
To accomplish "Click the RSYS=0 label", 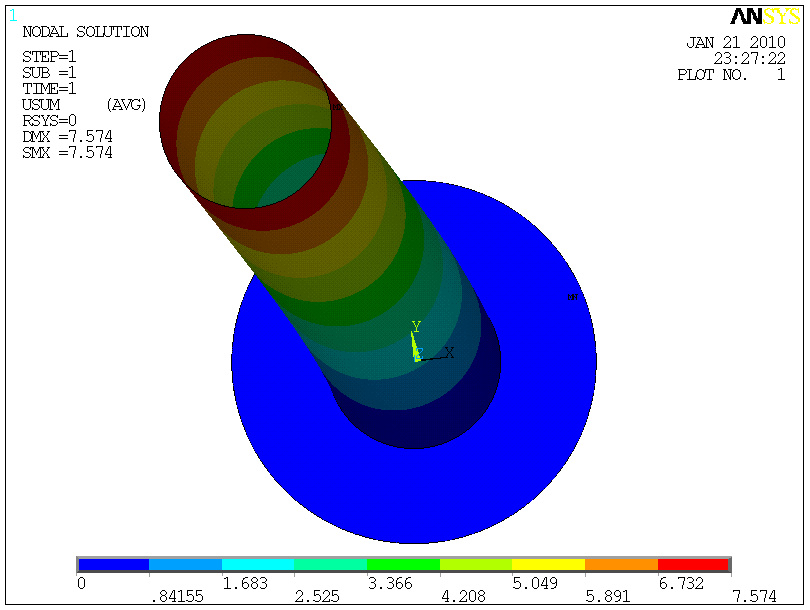I will tap(49, 120).
